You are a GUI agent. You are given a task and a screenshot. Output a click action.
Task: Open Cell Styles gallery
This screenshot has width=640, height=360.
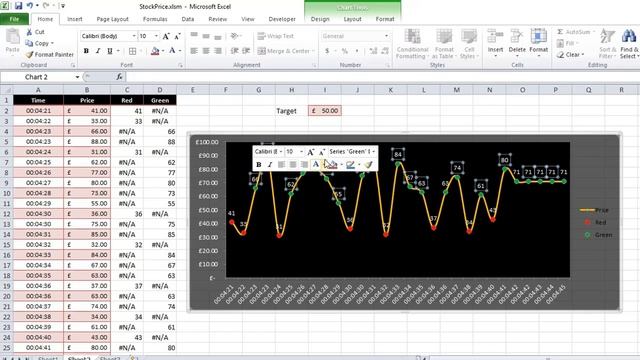(469, 44)
